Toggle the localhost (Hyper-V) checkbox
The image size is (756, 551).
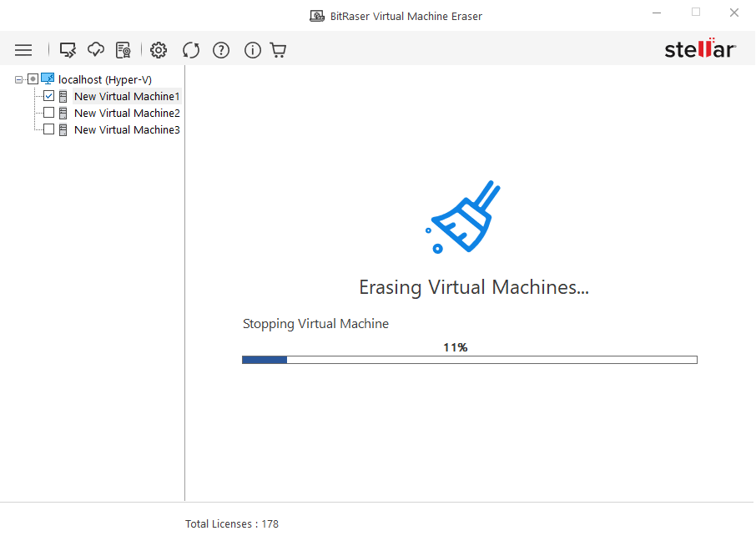33,79
